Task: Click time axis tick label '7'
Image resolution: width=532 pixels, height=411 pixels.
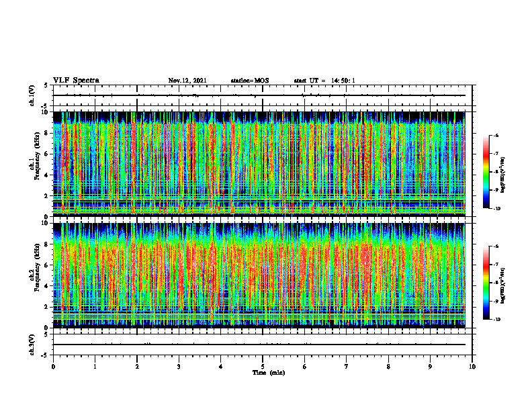Action: (x=347, y=367)
